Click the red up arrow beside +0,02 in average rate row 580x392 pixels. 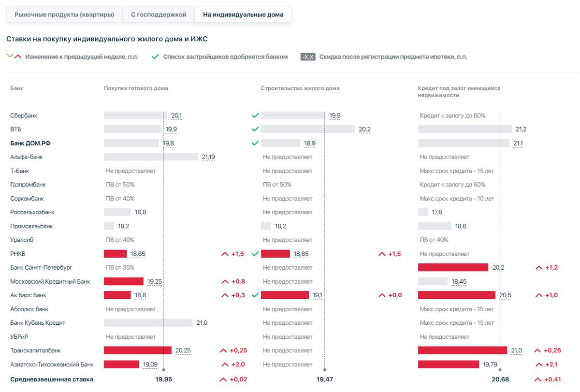[223, 379]
